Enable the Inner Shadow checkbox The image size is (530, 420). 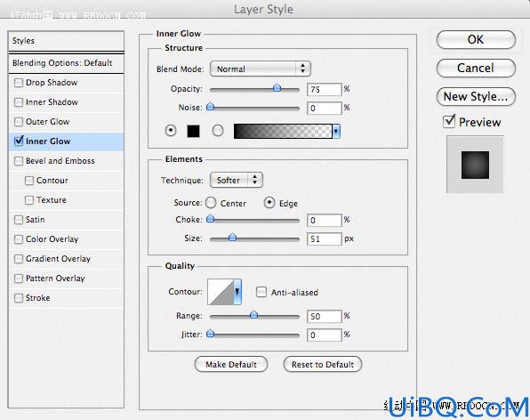(x=19, y=102)
